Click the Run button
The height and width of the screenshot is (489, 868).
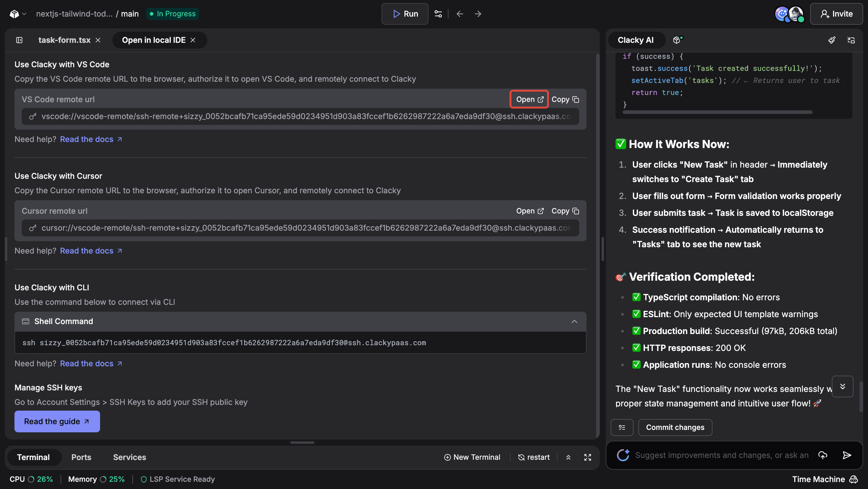tap(405, 14)
